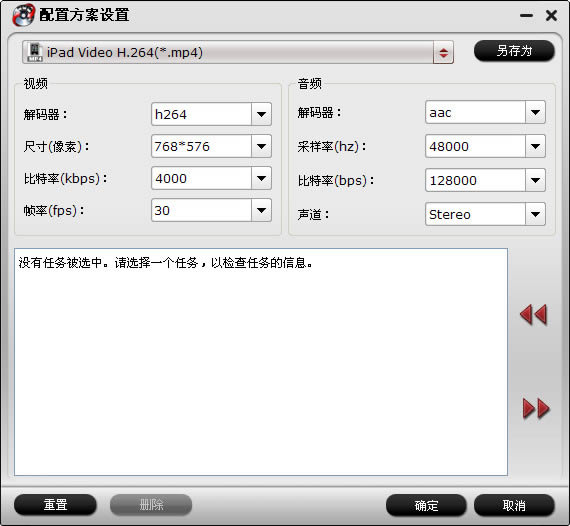Click the 比特率(kbps) label

pyautogui.click(x=65, y=178)
